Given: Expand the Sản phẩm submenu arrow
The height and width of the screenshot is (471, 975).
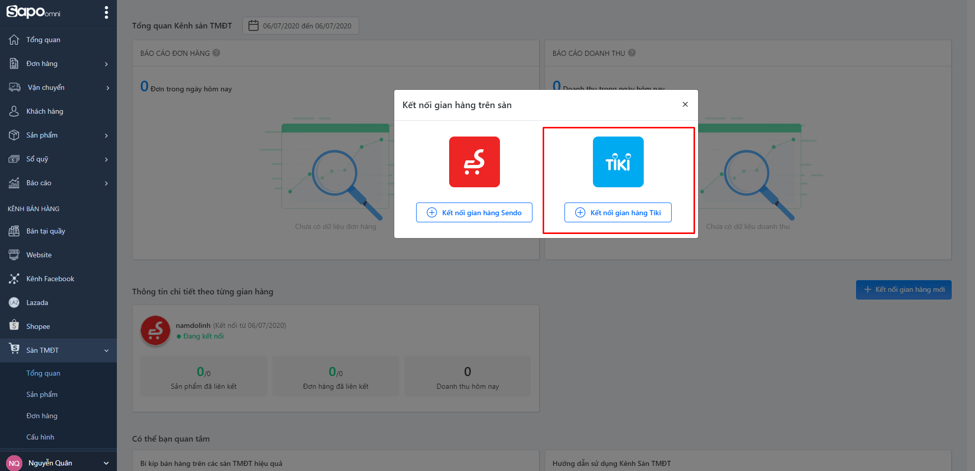Looking at the screenshot, I should [x=106, y=136].
